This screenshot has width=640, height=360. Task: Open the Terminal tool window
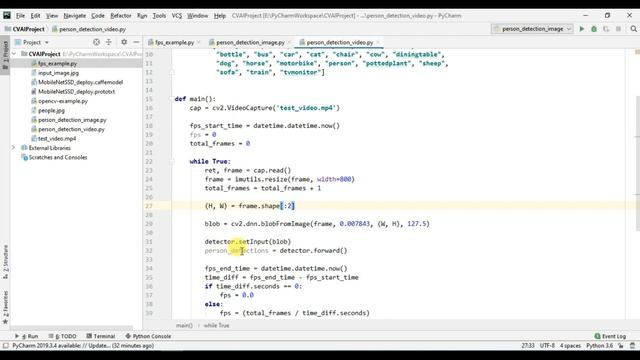tap(101, 336)
